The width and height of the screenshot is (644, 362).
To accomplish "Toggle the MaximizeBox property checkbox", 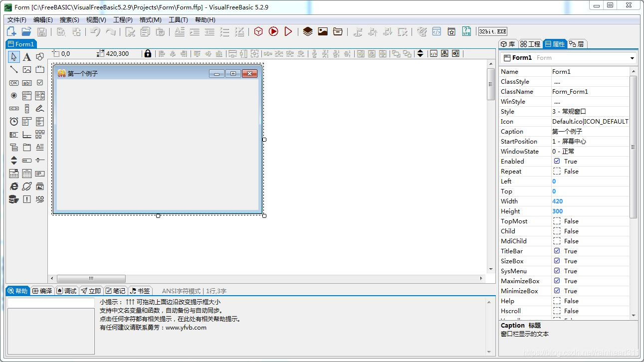I will tap(557, 281).
